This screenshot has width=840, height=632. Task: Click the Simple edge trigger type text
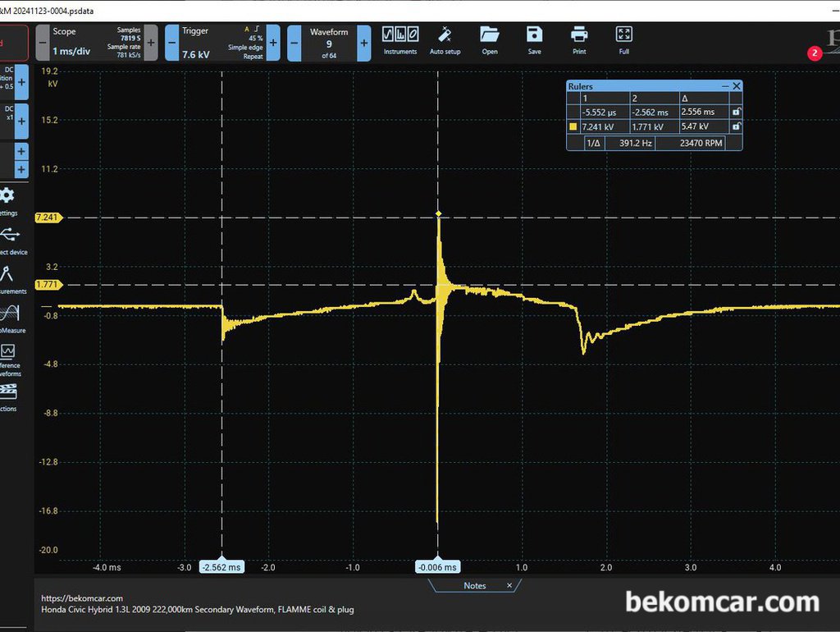coord(245,48)
